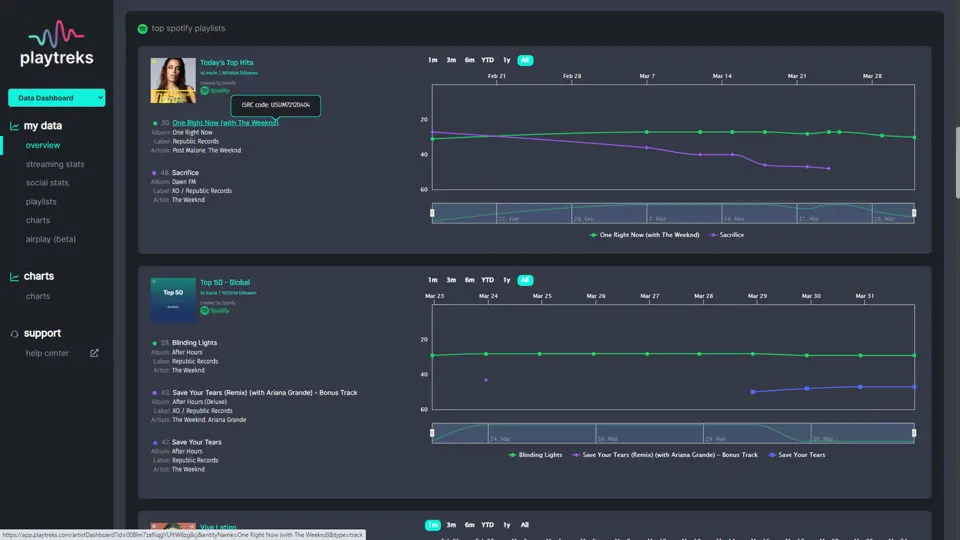The image size is (960, 540).
Task: Click the my data chart icon
Action: pos(14,126)
